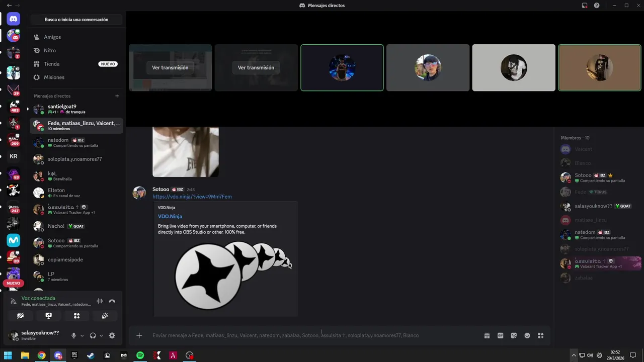Open the Amigos tab
This screenshot has width=644, height=362.
click(76, 37)
